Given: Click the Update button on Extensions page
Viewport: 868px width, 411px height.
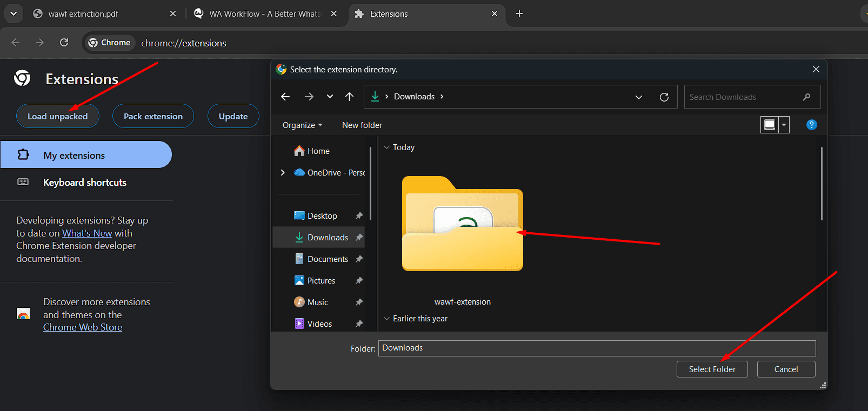Looking at the screenshot, I should coord(233,116).
